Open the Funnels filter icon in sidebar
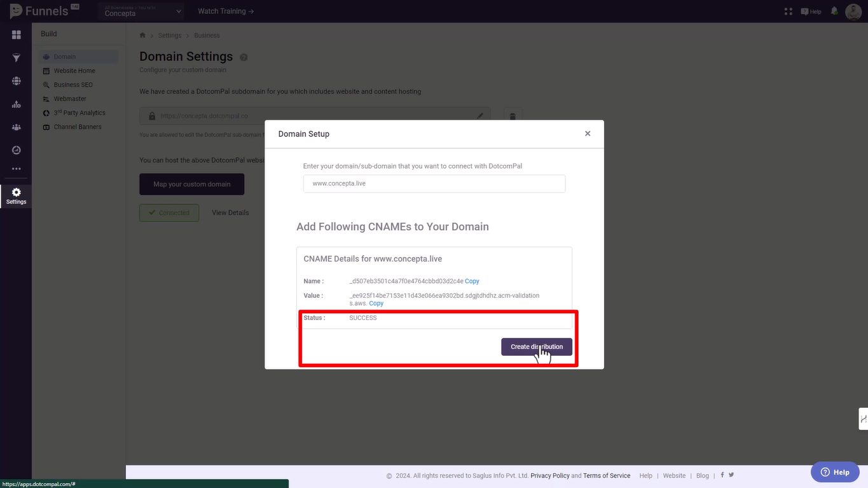Image resolution: width=868 pixels, height=488 pixels. [x=16, y=58]
